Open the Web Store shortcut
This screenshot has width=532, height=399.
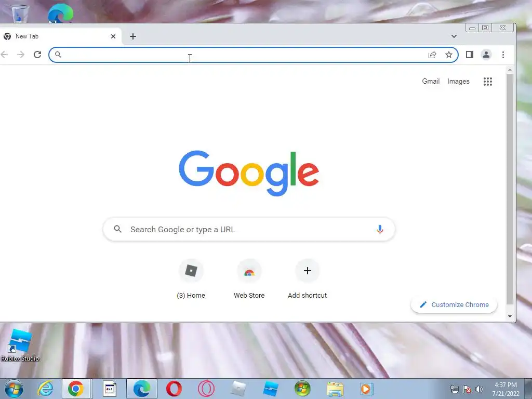249,279
